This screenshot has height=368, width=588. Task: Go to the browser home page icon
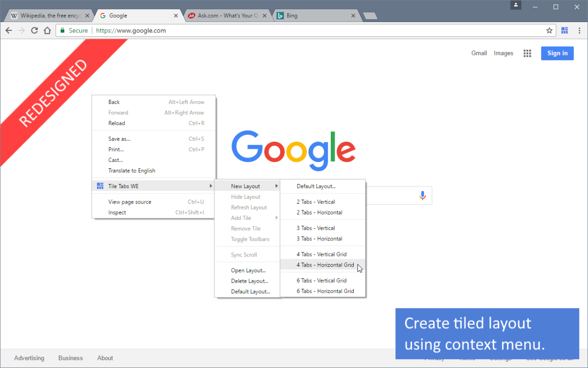click(47, 30)
